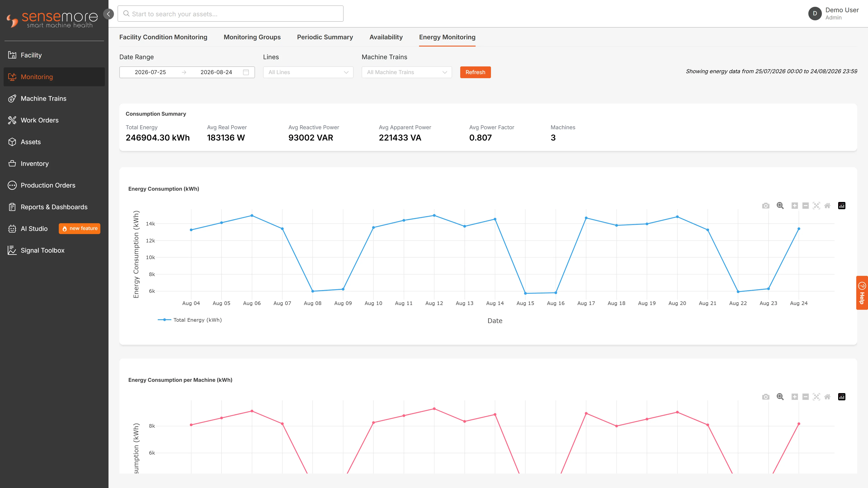Click the Aug 24 data point on blue line
Image resolution: width=868 pixels, height=488 pixels.
pos(799,229)
